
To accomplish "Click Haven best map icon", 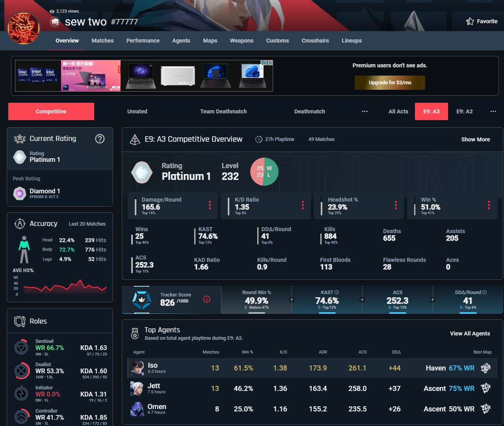I will (x=485, y=368).
